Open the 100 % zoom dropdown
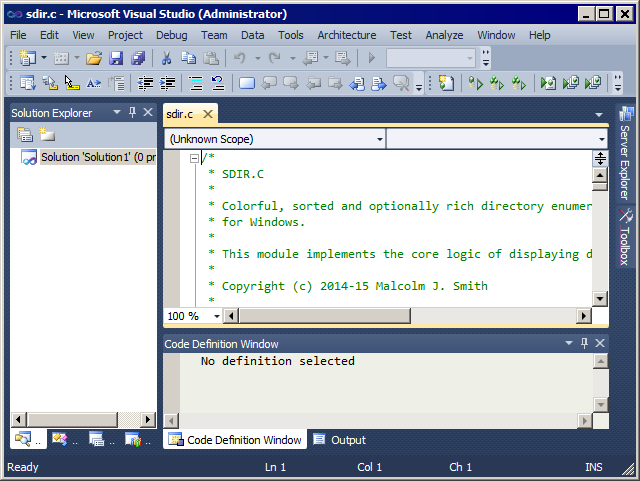 point(217,316)
